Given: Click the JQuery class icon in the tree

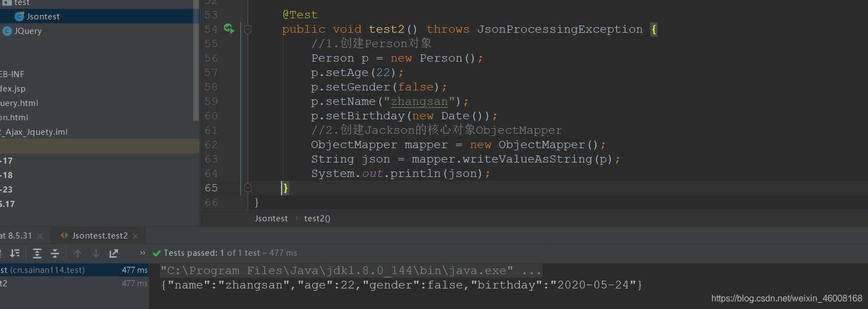Looking at the screenshot, I should (7, 31).
